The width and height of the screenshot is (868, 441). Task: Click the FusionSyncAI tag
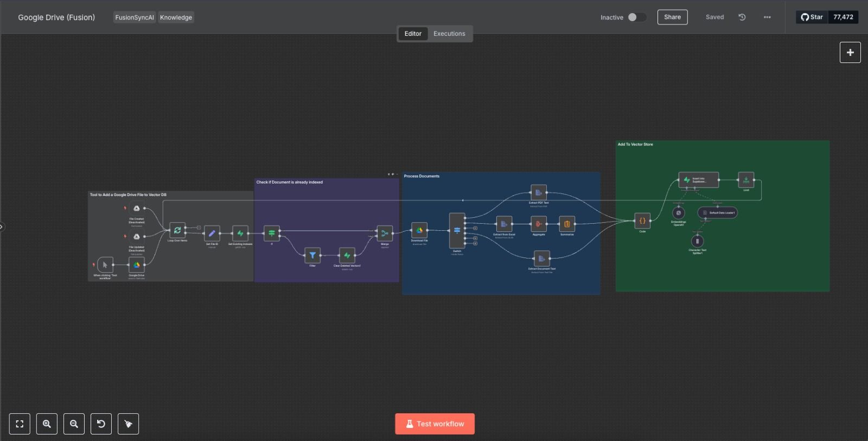[135, 17]
